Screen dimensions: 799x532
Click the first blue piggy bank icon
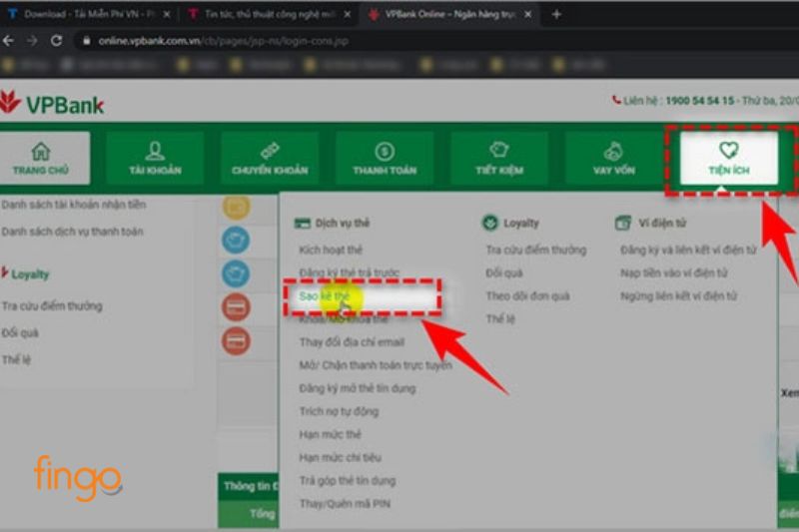236,240
